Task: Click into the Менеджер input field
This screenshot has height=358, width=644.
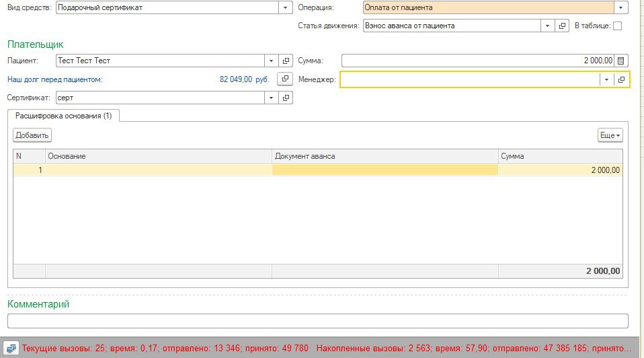Action: [x=470, y=79]
